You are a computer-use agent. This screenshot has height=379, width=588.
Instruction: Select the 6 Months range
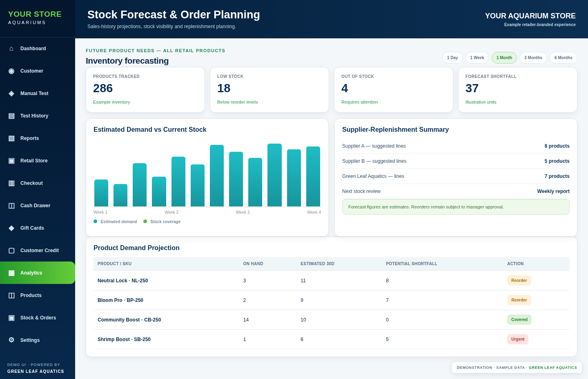563,58
